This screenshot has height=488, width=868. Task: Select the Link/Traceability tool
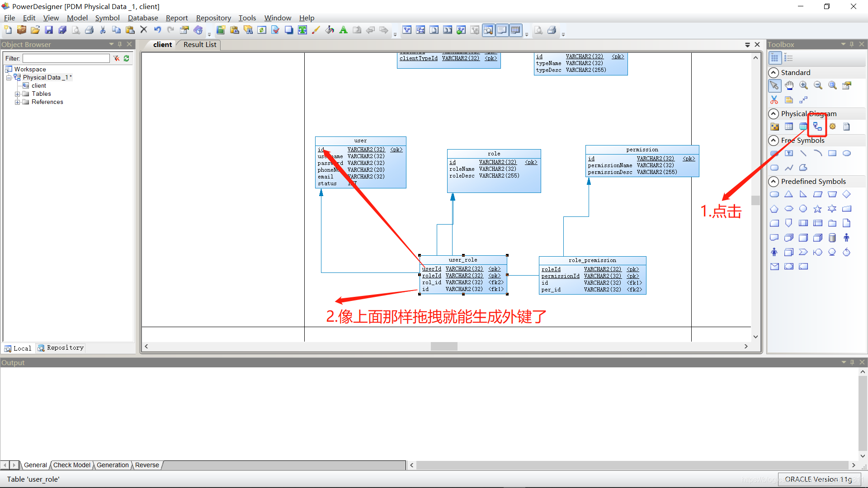click(803, 100)
